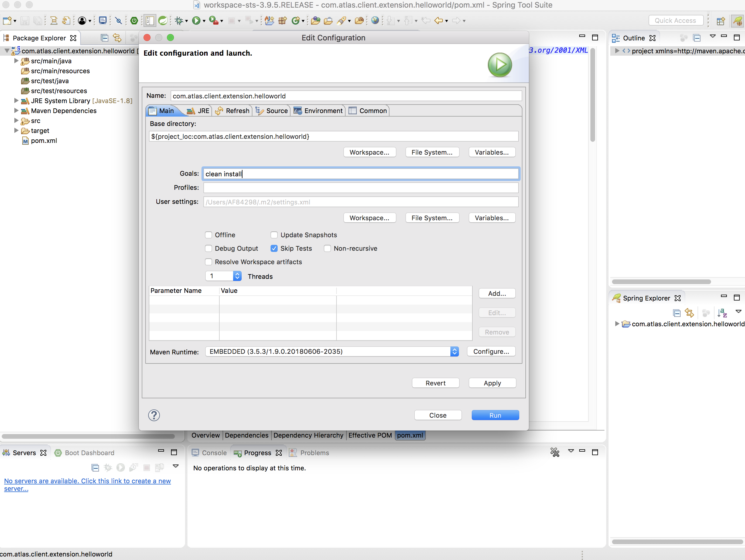Enable the Debug Output checkbox
Screen dimensions: 745x560
(209, 248)
